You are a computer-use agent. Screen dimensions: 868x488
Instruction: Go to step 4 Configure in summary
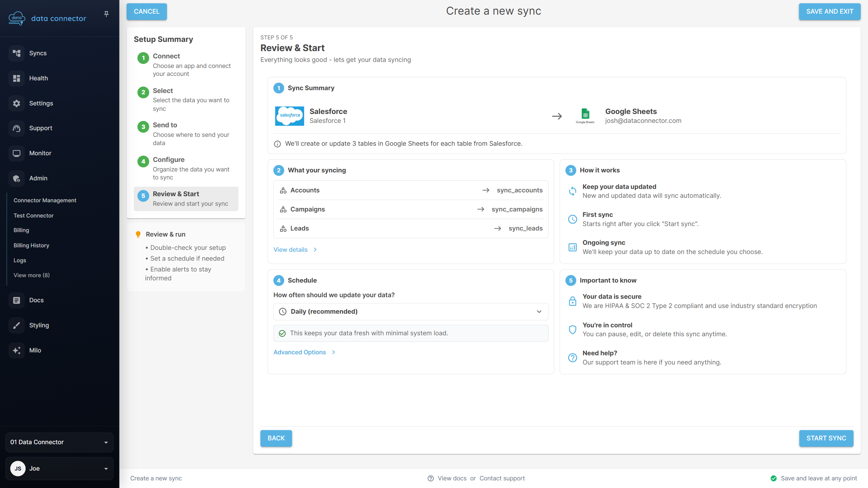coord(186,168)
